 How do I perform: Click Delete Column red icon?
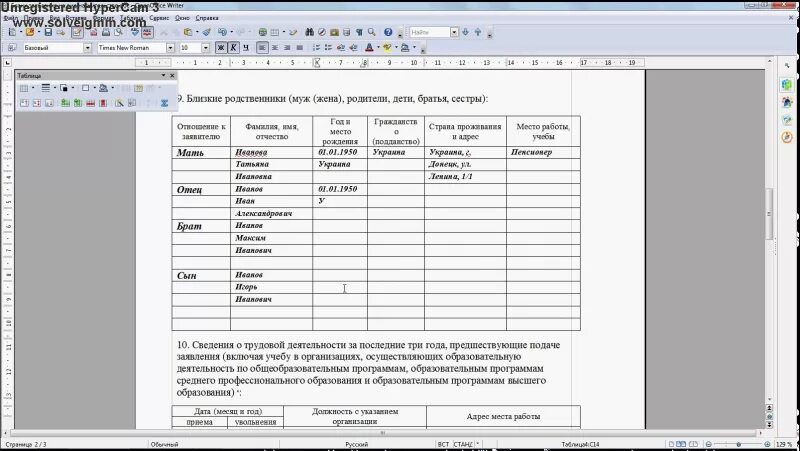click(103, 103)
